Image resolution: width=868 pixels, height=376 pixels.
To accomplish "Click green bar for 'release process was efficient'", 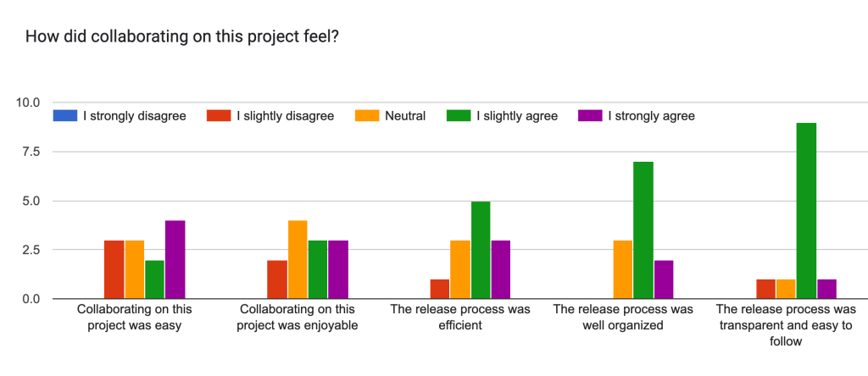I will 481,250.
